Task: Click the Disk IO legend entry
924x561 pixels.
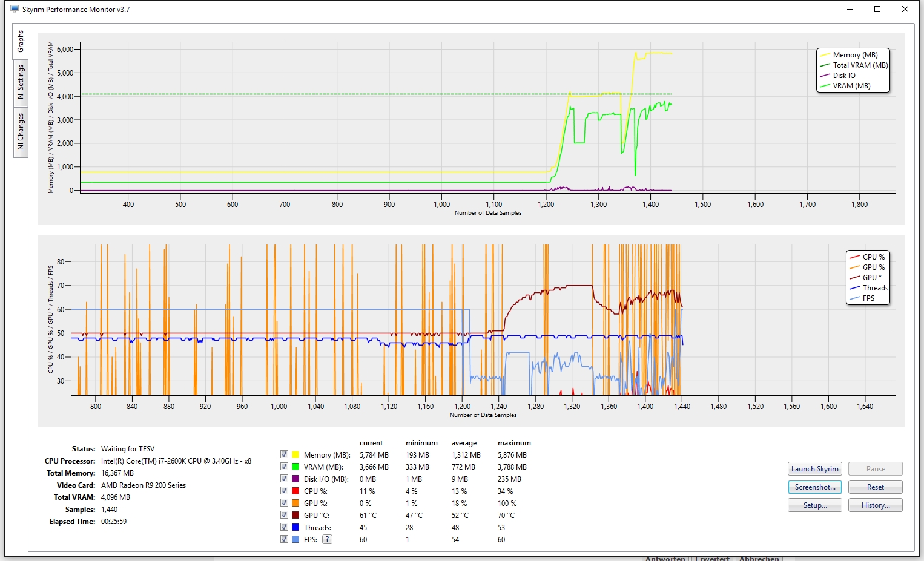Action: [838, 76]
